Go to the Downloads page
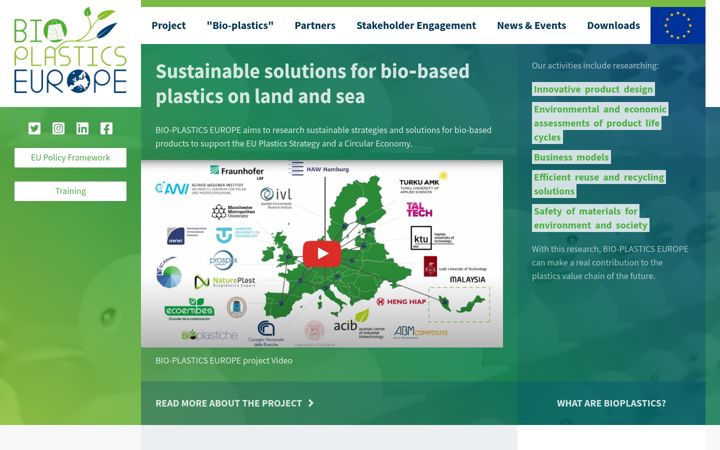This screenshot has height=450, width=720. 613,25
